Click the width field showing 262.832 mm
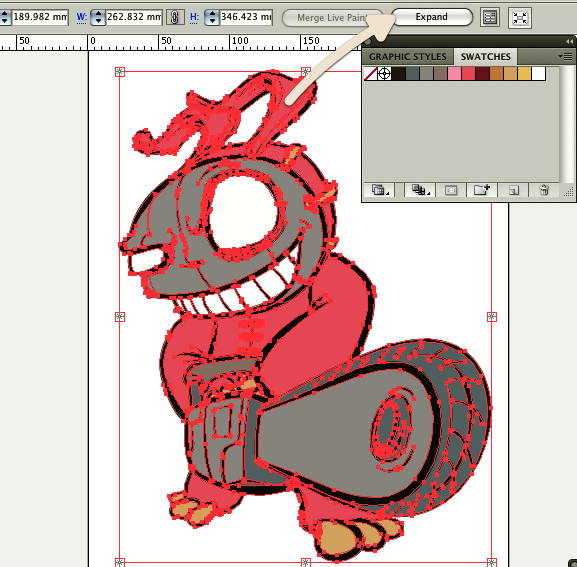Screen dimensions: 577x567 point(134,17)
